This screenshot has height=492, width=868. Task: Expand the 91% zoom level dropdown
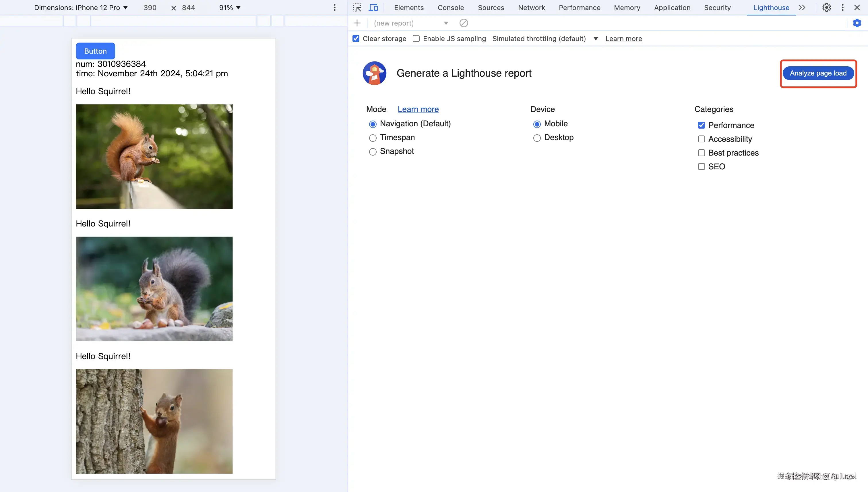[x=230, y=7]
